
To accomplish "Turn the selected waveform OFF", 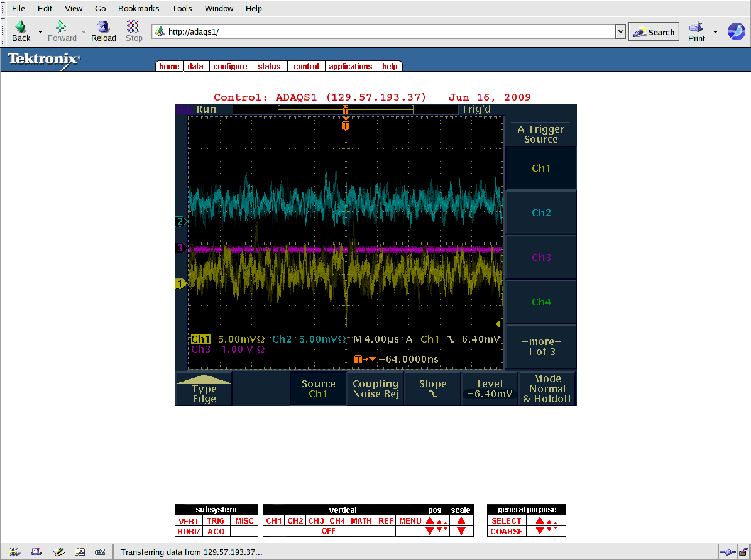I will (329, 531).
